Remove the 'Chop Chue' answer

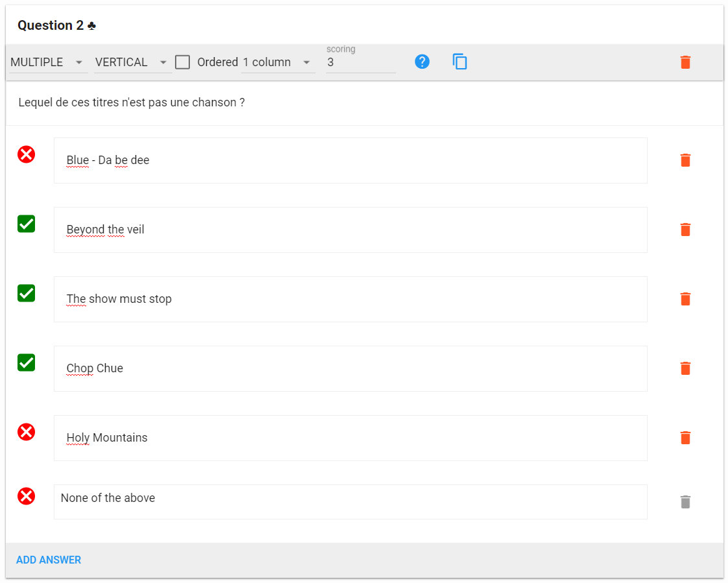click(685, 368)
